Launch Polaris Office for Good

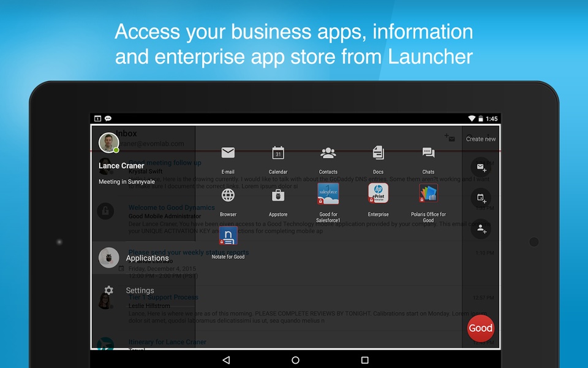(428, 193)
